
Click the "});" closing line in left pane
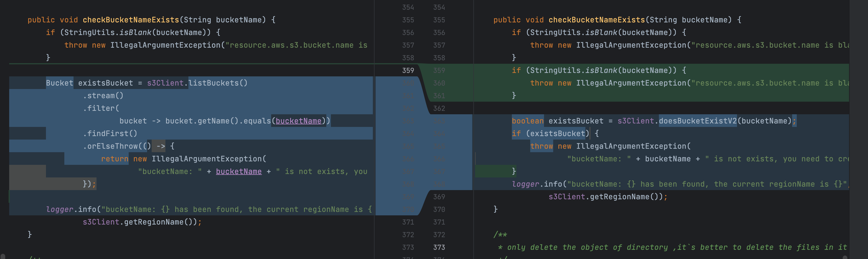point(89,184)
